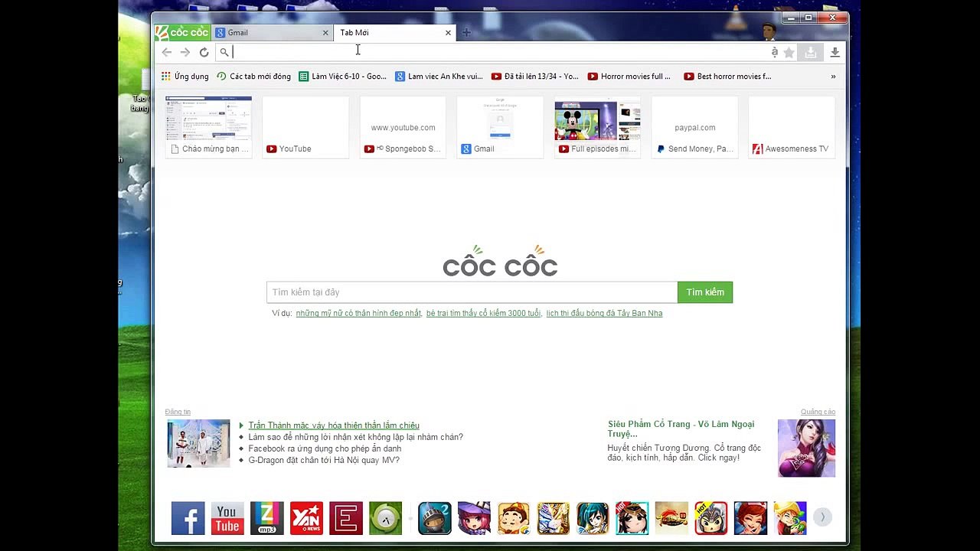Image resolution: width=980 pixels, height=551 pixels.
Task: Open the blond boy game icon
Action: 789,518
